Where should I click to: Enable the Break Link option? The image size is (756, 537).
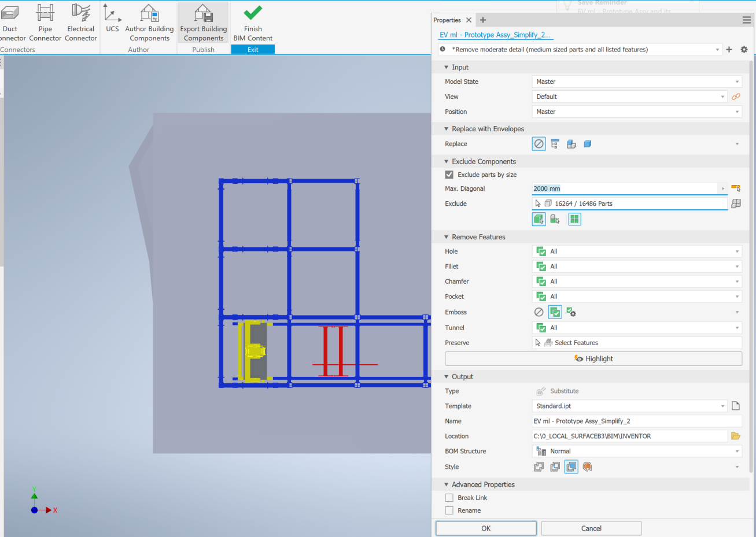(449, 497)
